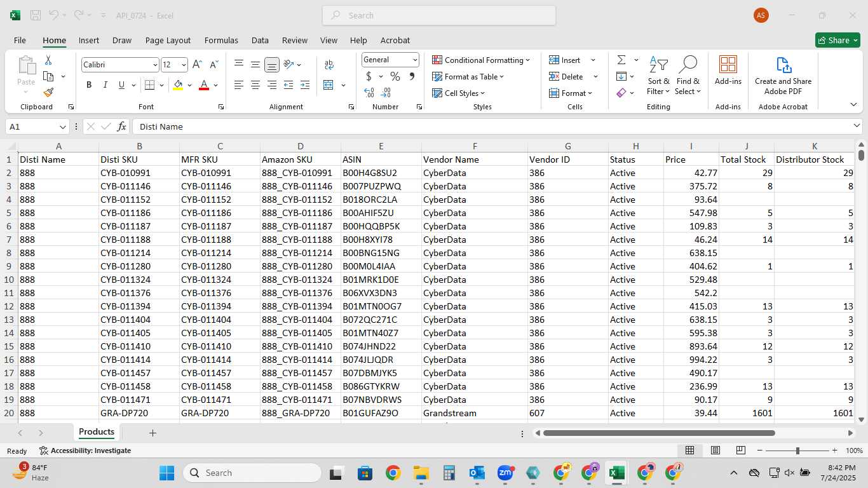Open Cell Styles gallery
Image resolution: width=868 pixels, height=488 pixels.
click(x=458, y=93)
